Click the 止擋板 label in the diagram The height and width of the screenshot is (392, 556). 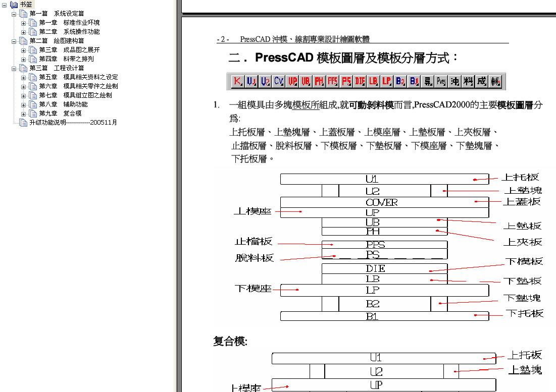point(254,242)
